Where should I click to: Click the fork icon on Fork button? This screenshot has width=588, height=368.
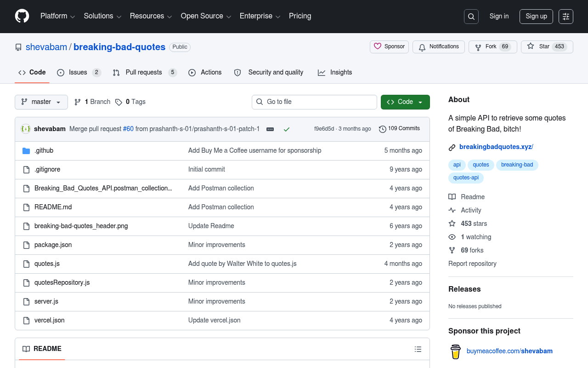click(x=478, y=47)
